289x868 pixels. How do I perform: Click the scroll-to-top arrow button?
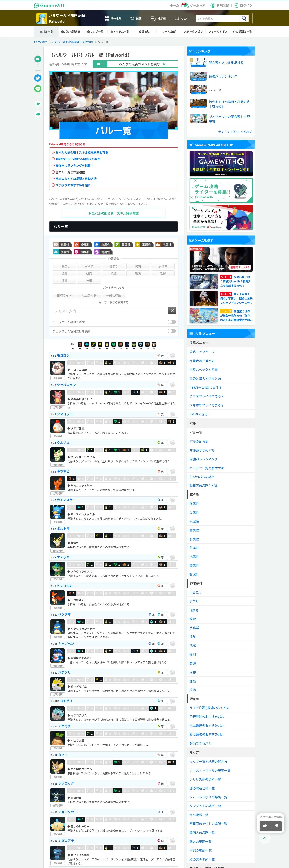click(x=264, y=838)
